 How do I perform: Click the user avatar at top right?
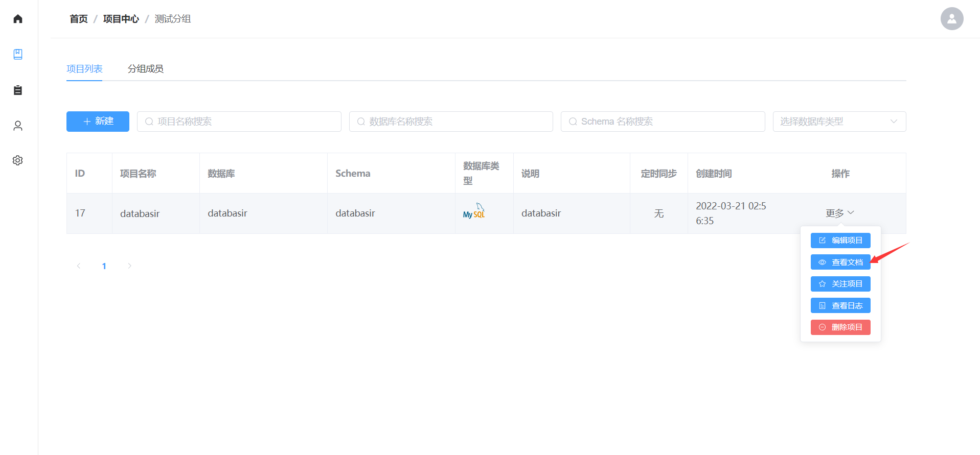[x=951, y=19]
